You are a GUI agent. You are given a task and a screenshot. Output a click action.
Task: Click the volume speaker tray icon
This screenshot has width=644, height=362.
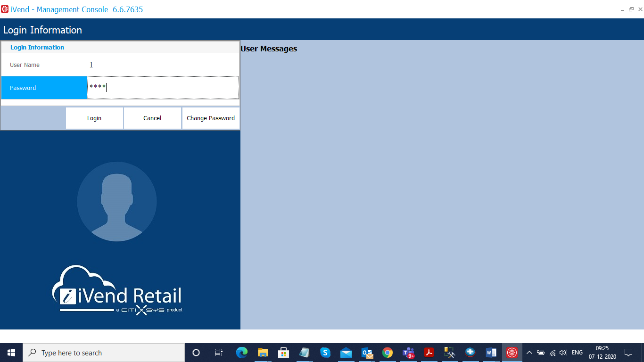pos(563,353)
